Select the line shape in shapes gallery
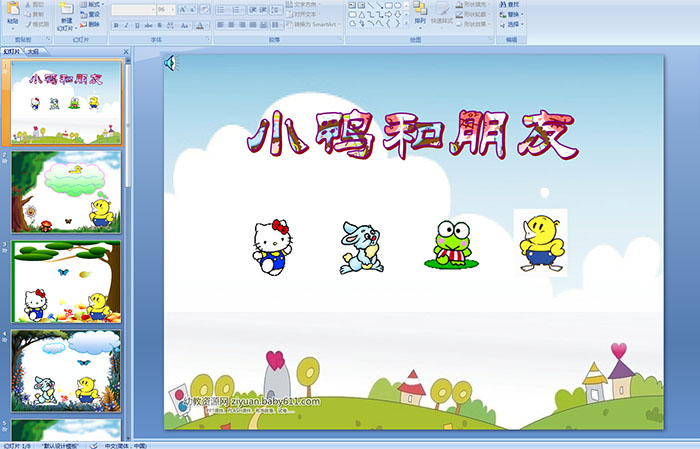This screenshot has height=449, width=700. pos(370,5)
